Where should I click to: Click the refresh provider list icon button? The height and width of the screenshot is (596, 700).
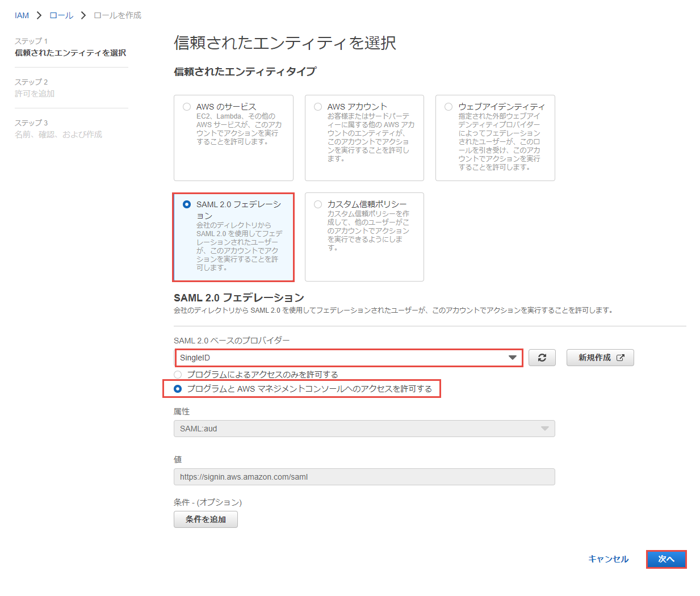pyautogui.click(x=542, y=358)
